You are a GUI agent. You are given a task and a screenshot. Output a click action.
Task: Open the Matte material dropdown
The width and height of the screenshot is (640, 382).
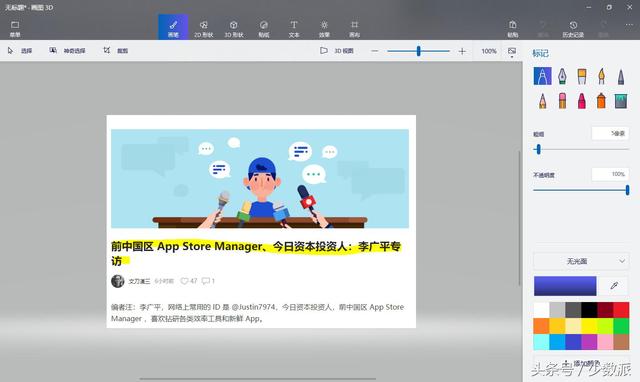[x=581, y=261]
